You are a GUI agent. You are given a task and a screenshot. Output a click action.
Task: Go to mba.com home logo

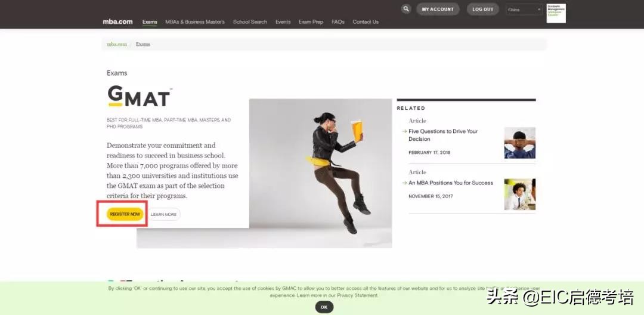pyautogui.click(x=117, y=21)
